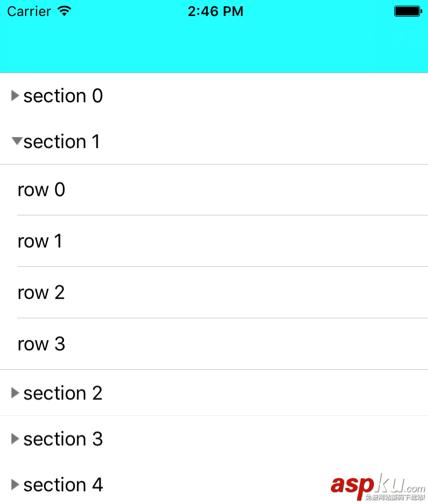Expand section 0 using its disclosure triangle

(15, 95)
